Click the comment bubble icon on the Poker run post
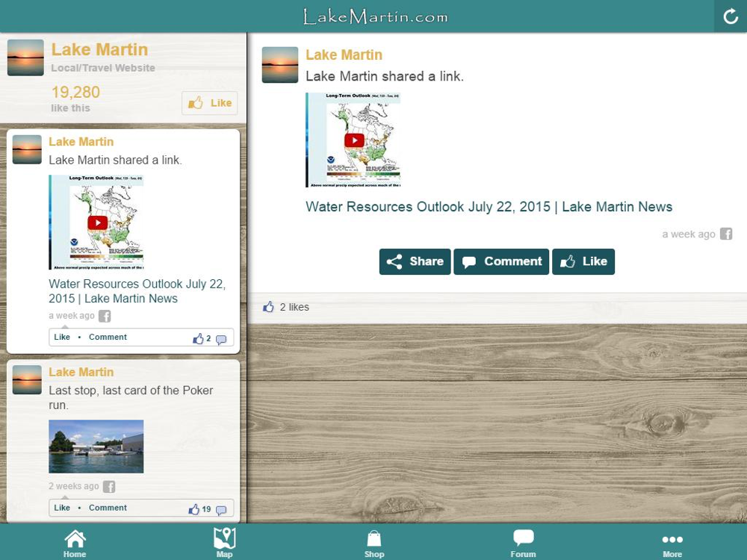The height and width of the screenshot is (560, 747). [x=221, y=510]
